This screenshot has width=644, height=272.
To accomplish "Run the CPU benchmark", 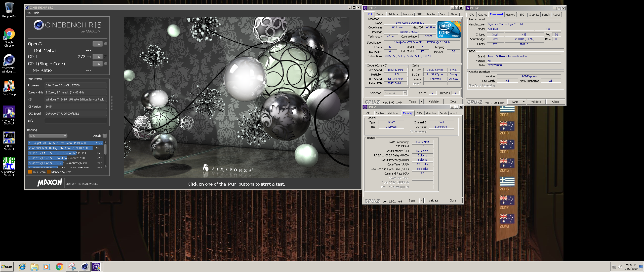I will coord(97,57).
